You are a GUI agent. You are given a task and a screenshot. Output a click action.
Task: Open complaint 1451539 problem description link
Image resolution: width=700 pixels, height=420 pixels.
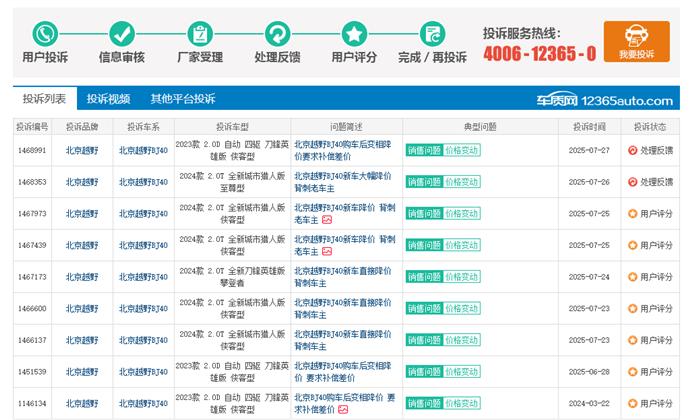click(x=342, y=372)
